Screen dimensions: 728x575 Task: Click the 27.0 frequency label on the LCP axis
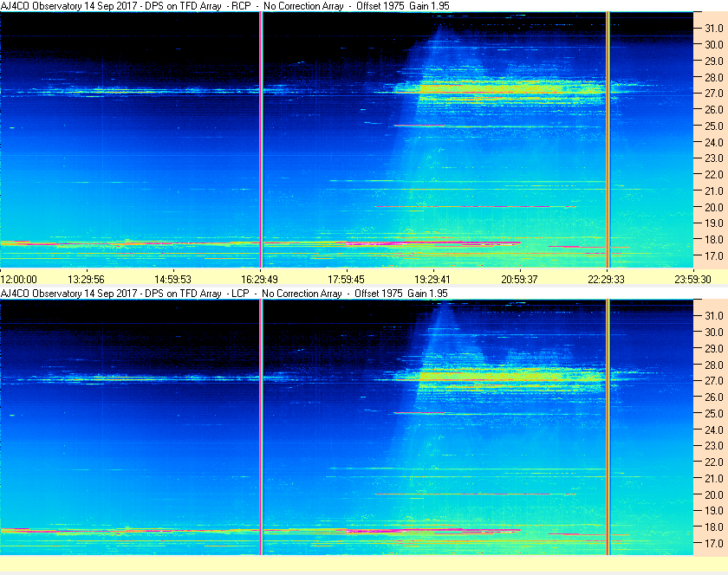pyautogui.click(x=714, y=380)
